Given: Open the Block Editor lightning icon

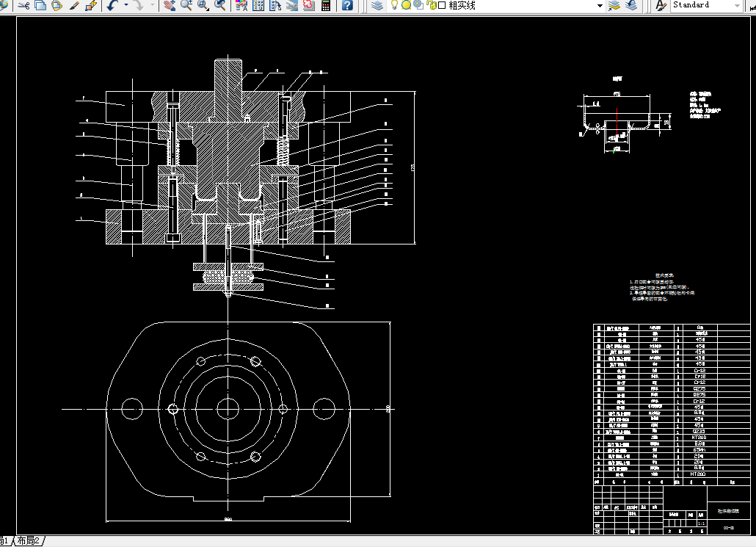Looking at the screenshot, I should [90, 5].
